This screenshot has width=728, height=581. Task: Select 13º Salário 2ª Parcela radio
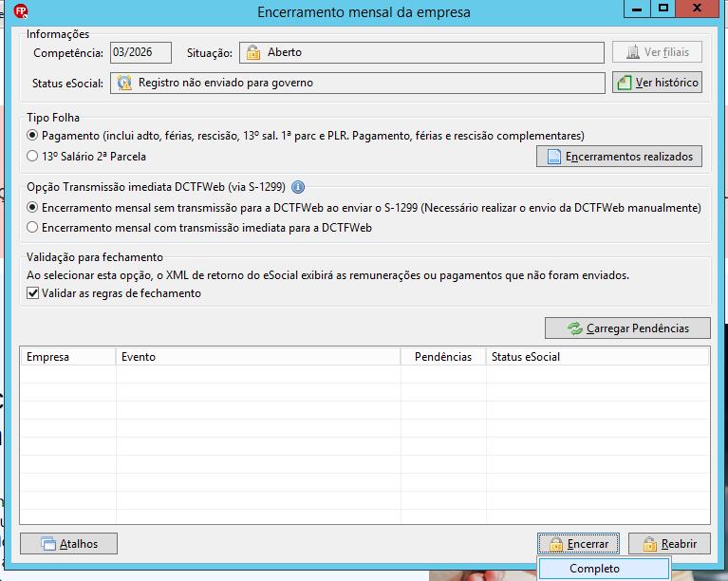pyautogui.click(x=32, y=156)
